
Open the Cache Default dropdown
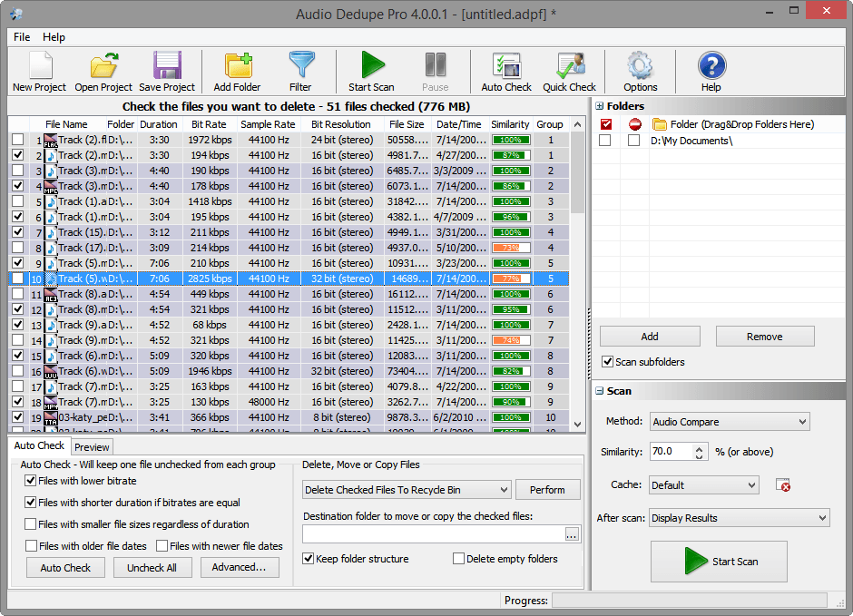click(x=704, y=485)
